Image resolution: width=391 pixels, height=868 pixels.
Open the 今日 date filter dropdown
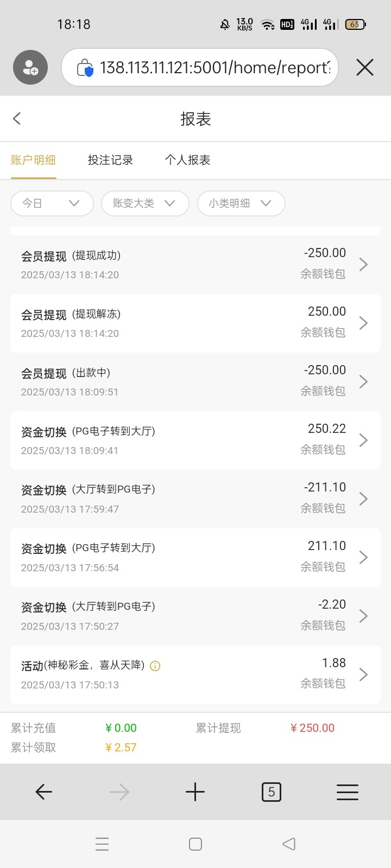pos(52,203)
